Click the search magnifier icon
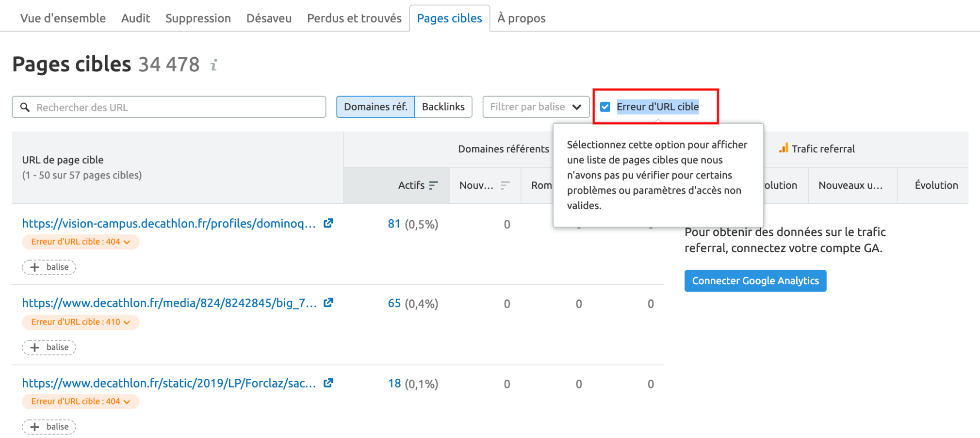The image size is (980, 438). click(25, 107)
